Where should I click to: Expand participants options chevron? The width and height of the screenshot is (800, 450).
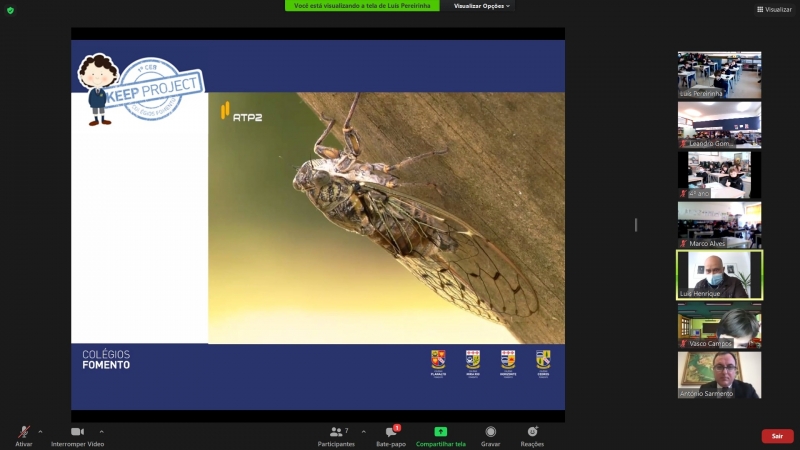coord(363,432)
